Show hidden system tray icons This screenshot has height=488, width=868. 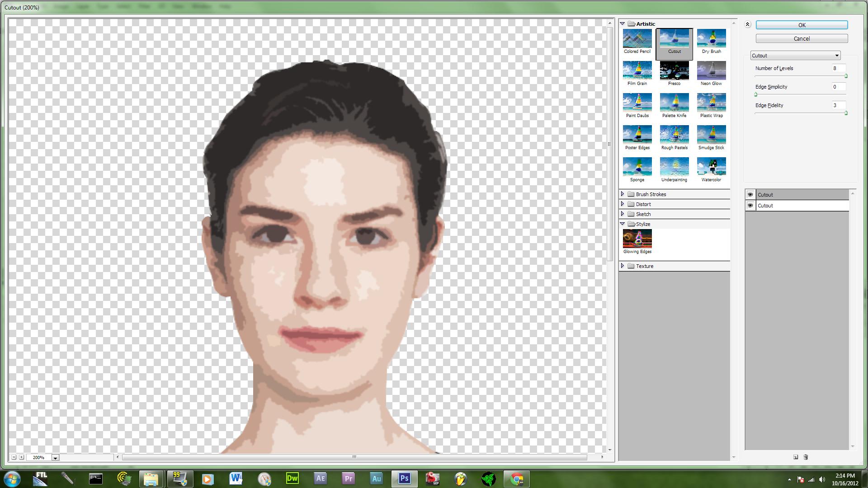789,479
